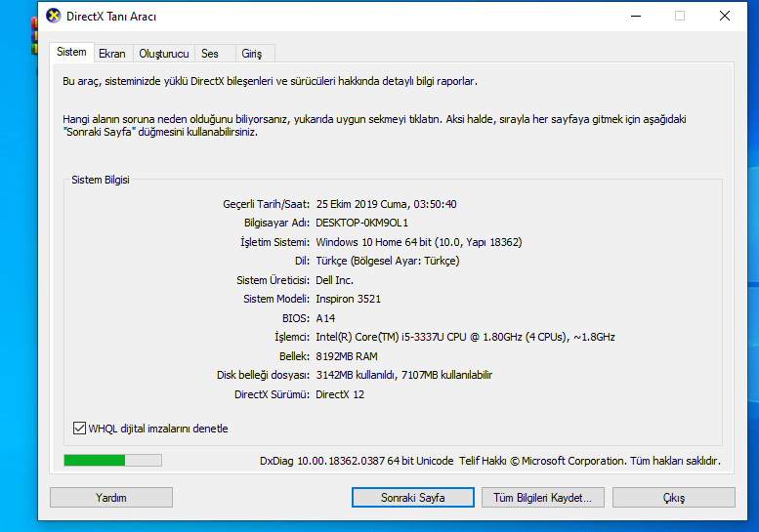The width and height of the screenshot is (759, 532).
Task: Toggle WHQL dijital imzalarını denetle checkbox
Action: point(79,428)
